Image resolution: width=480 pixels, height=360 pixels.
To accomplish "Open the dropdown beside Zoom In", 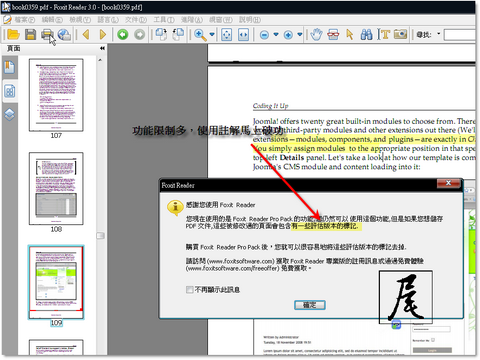I will [300, 34].
